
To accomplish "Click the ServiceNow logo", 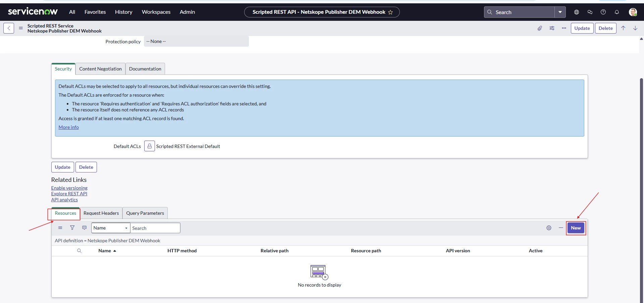I will [x=33, y=12].
